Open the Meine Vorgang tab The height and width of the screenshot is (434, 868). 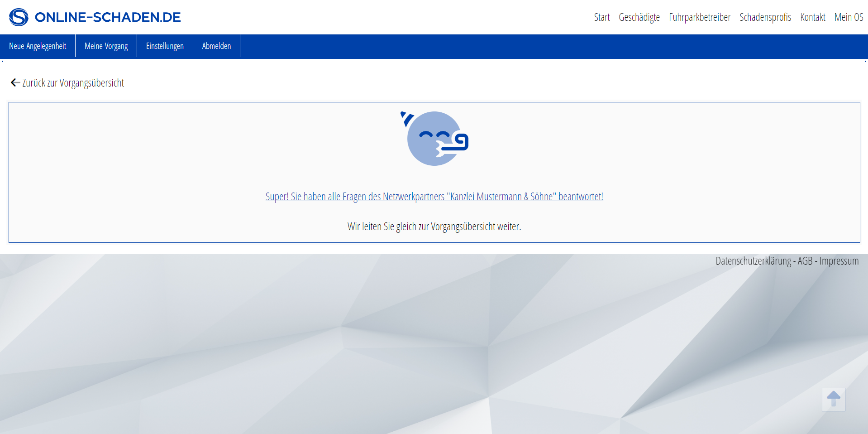[x=106, y=46]
